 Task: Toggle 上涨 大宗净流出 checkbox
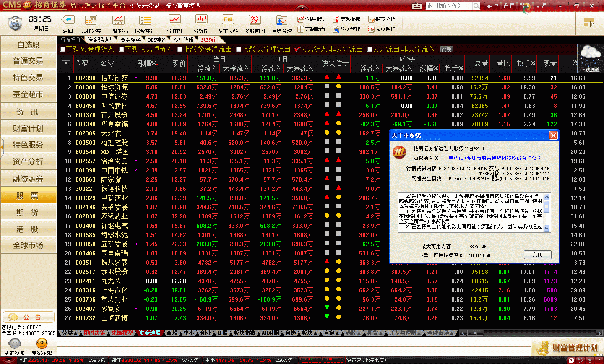pos(239,49)
